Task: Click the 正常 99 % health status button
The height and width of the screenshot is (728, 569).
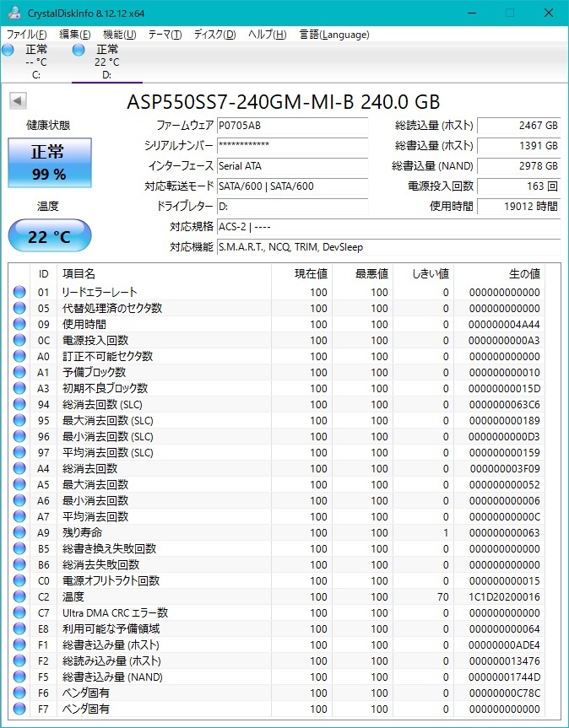Action: (x=50, y=163)
